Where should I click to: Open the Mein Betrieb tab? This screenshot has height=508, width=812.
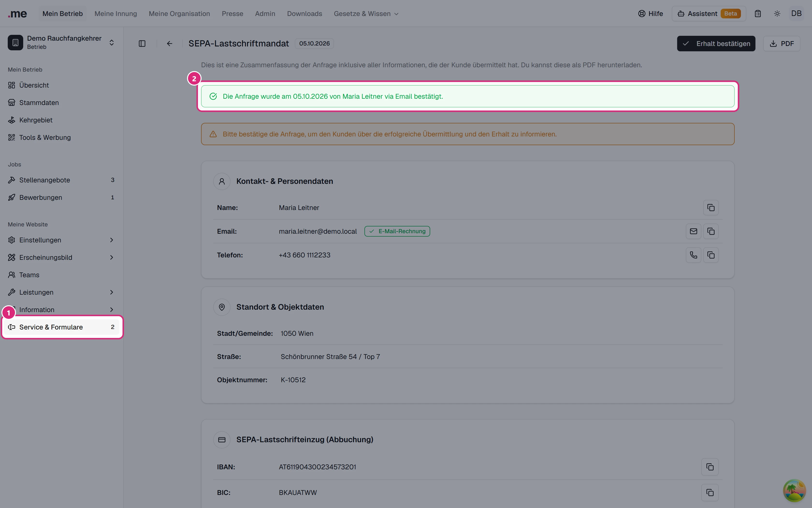(62, 14)
